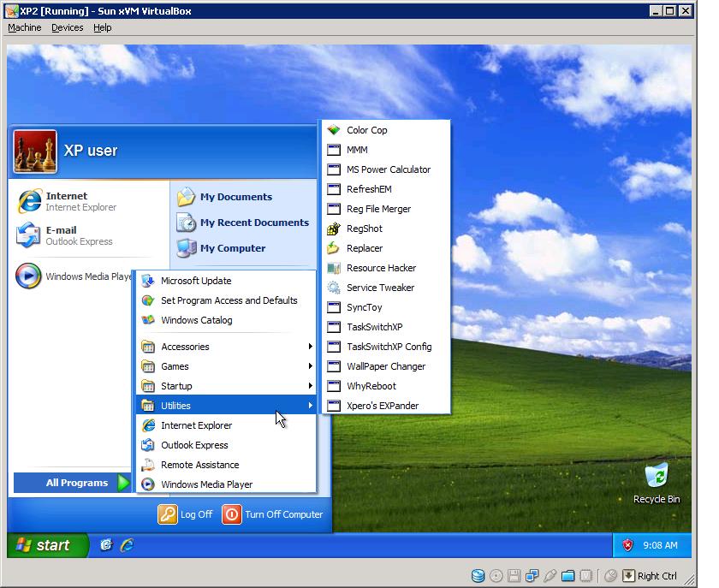Expand the Startup submenu arrow
The width and height of the screenshot is (719, 588).
click(311, 386)
